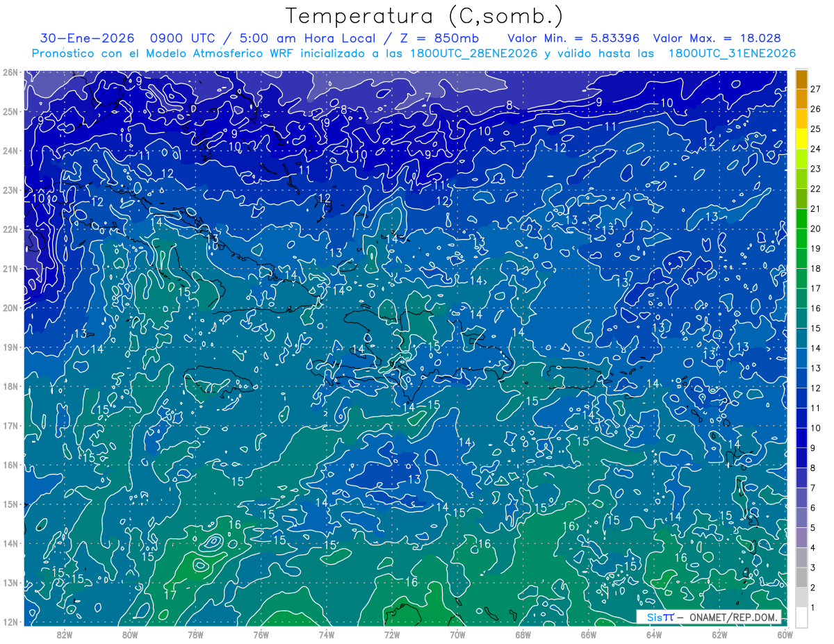Viewport: 834px width, 644px height.
Task: Click latitude axis label "16N"
Action: click(x=10, y=465)
